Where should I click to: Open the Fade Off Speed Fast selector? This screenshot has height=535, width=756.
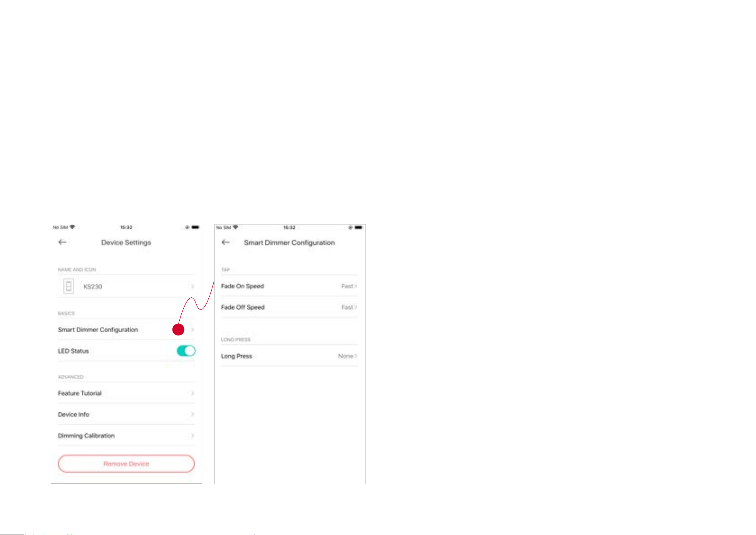[349, 307]
